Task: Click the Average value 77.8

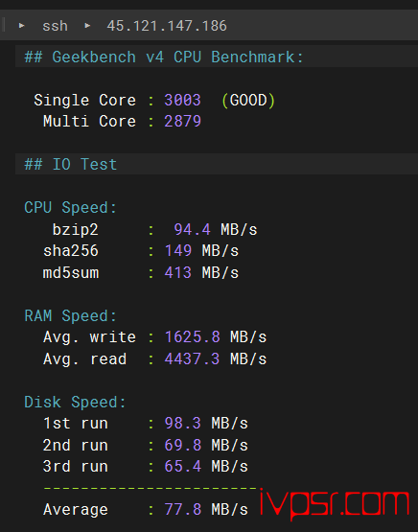Action: [x=182, y=510]
